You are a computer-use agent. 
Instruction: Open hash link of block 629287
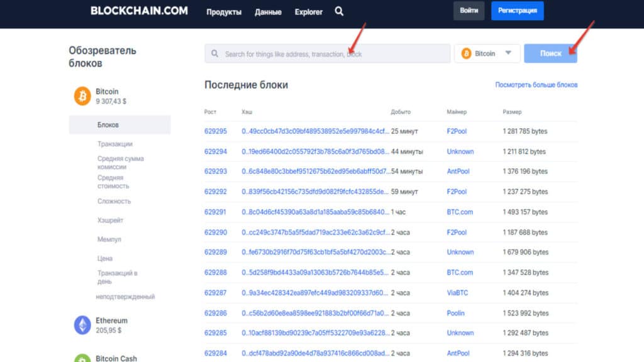314,293
